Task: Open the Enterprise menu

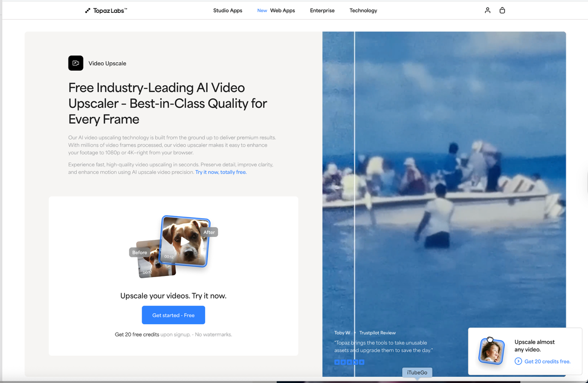Action: [x=322, y=11]
